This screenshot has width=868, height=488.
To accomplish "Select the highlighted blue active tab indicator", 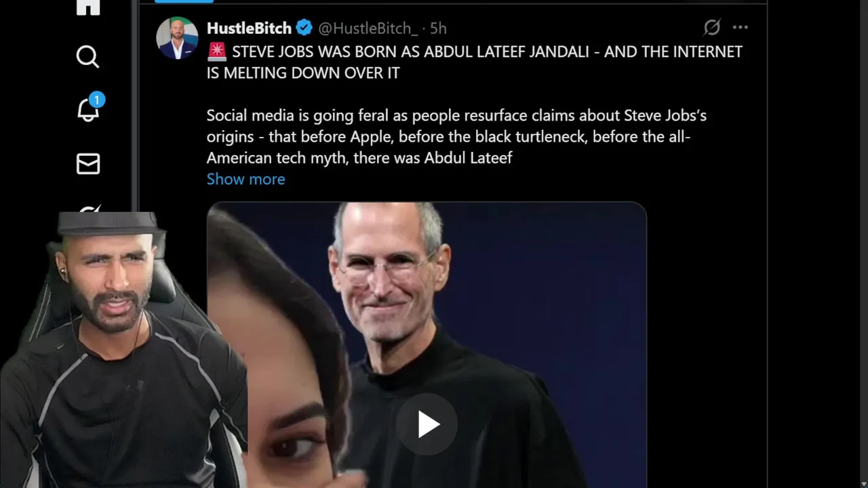I will [x=184, y=1].
